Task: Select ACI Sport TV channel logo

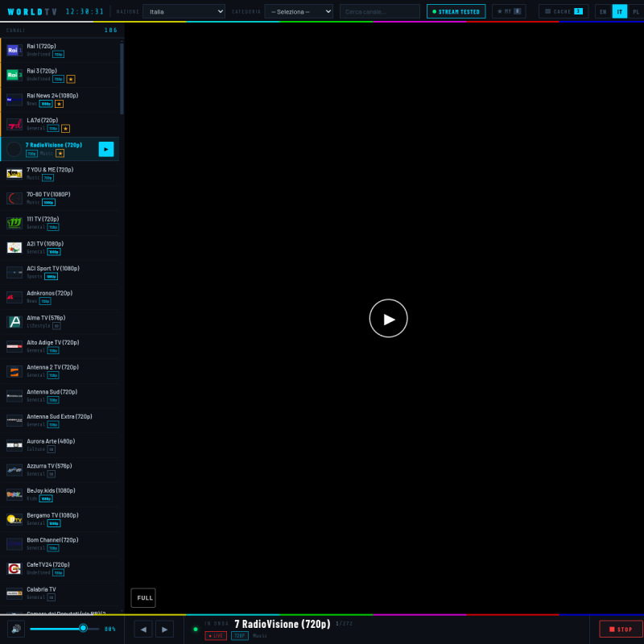Action: click(x=14, y=272)
